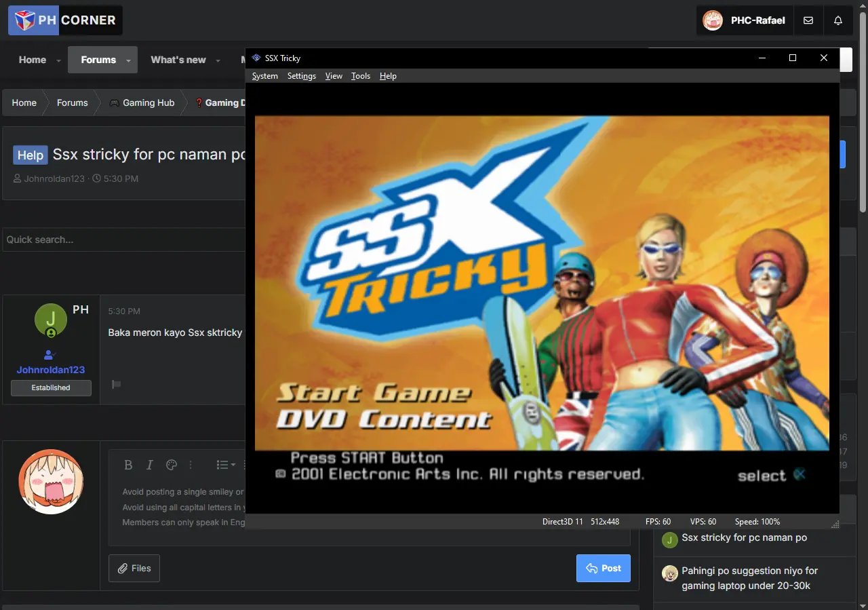Click the FPS: 60 status entry

coord(658,522)
